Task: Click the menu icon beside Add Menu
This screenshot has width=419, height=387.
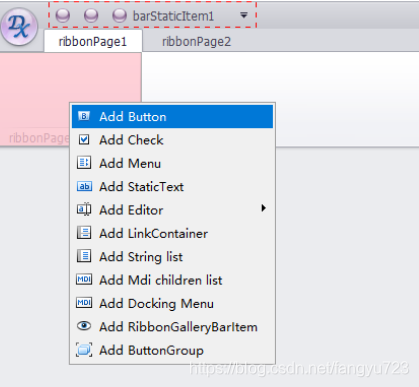Action: coord(84,163)
